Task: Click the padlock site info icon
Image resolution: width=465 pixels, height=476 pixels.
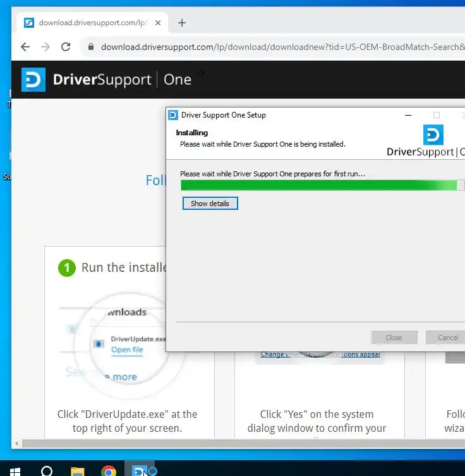Action: 91,47
